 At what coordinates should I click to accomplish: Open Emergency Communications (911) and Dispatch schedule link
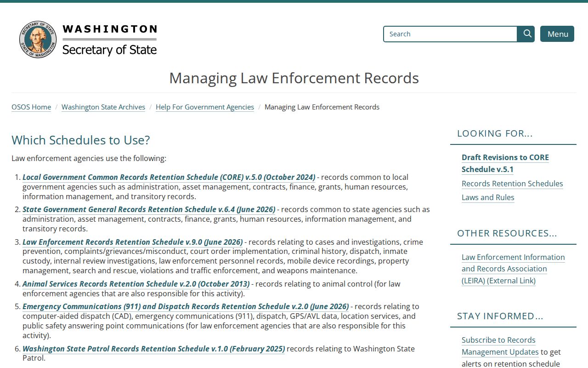point(186,306)
